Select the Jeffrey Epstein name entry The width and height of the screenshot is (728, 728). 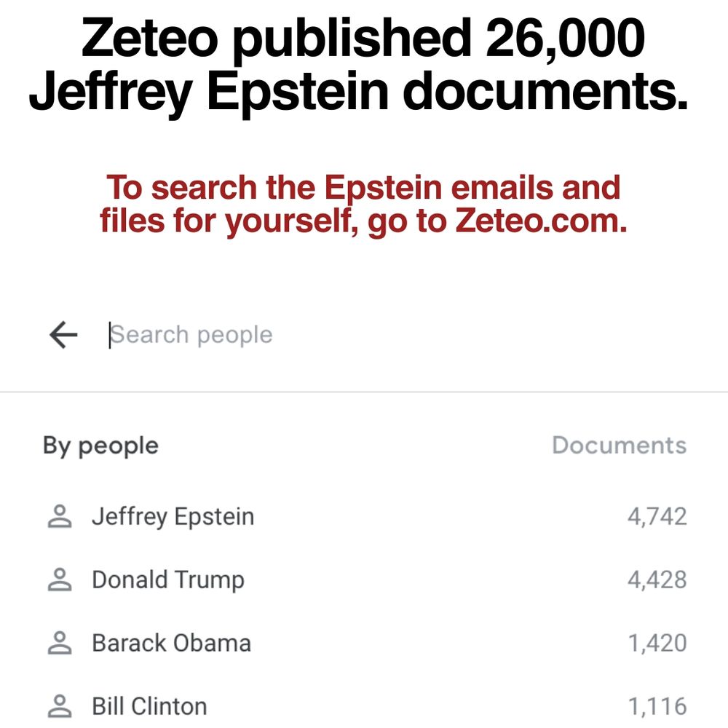click(x=173, y=517)
